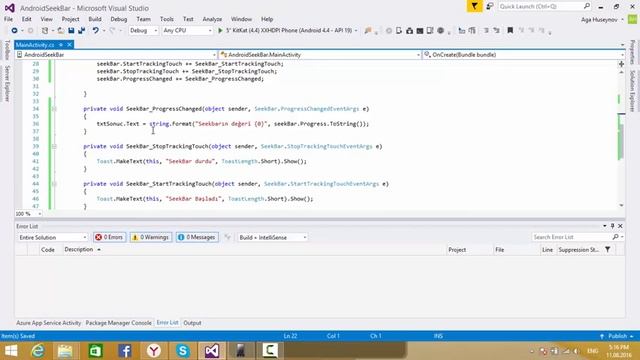
Task: Click the Find in Files toolbar icon
Action: [x=368, y=31]
